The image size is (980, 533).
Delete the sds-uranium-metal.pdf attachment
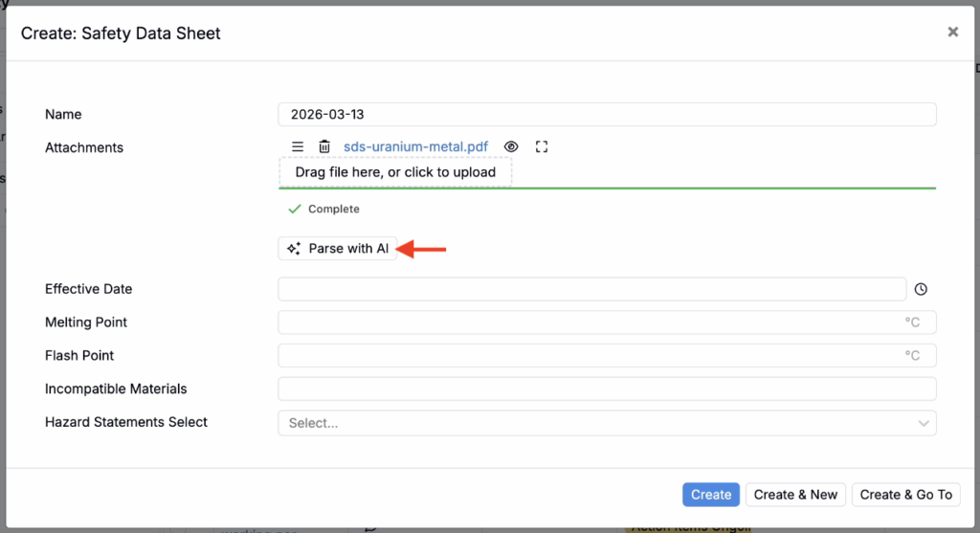324,146
